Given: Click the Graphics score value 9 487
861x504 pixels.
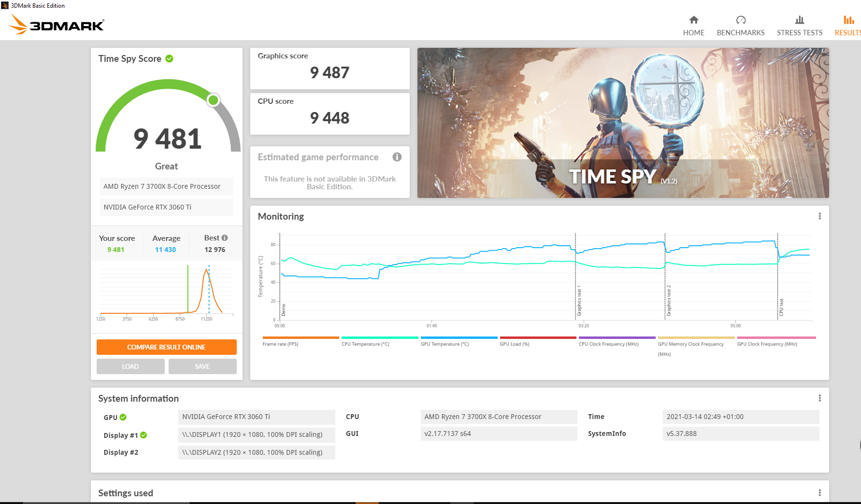Looking at the screenshot, I should [x=330, y=72].
